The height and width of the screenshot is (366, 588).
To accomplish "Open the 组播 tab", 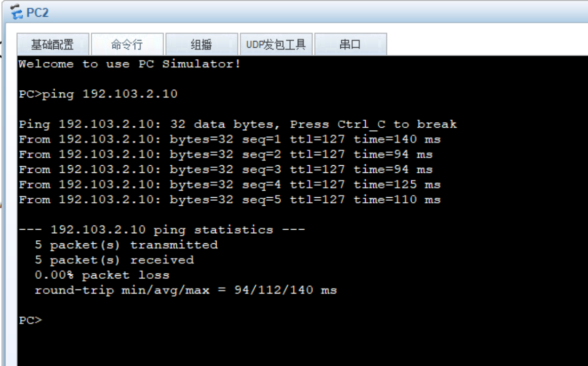I will pyautogui.click(x=202, y=44).
